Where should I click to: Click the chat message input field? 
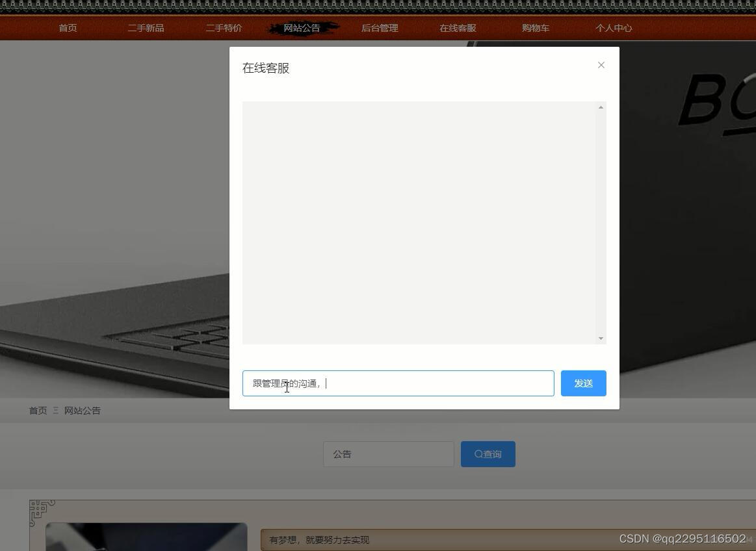[398, 383]
